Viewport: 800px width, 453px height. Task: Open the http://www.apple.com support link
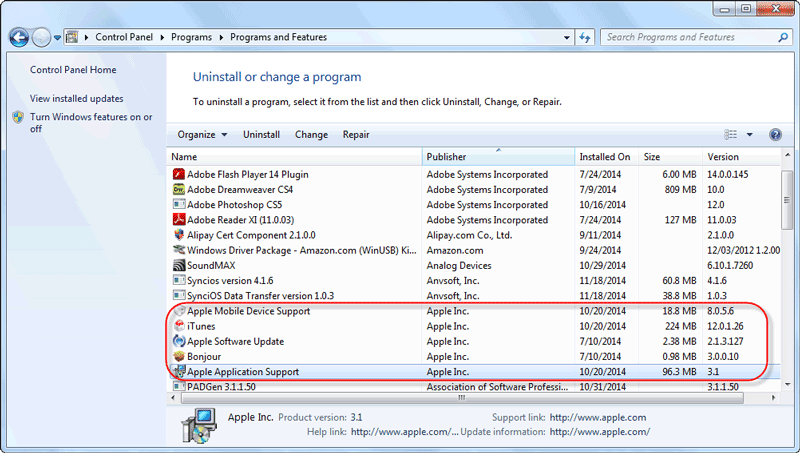598,417
